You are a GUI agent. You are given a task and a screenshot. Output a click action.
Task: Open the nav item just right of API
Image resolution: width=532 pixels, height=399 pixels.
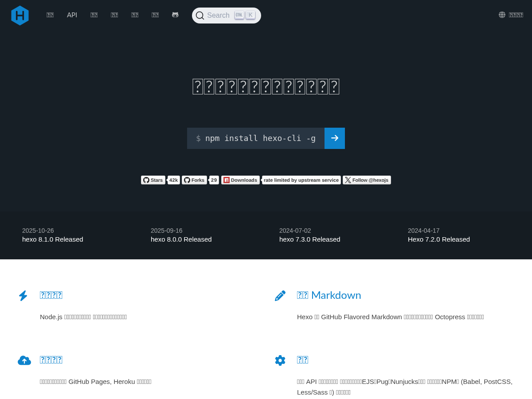pyautogui.click(x=94, y=15)
